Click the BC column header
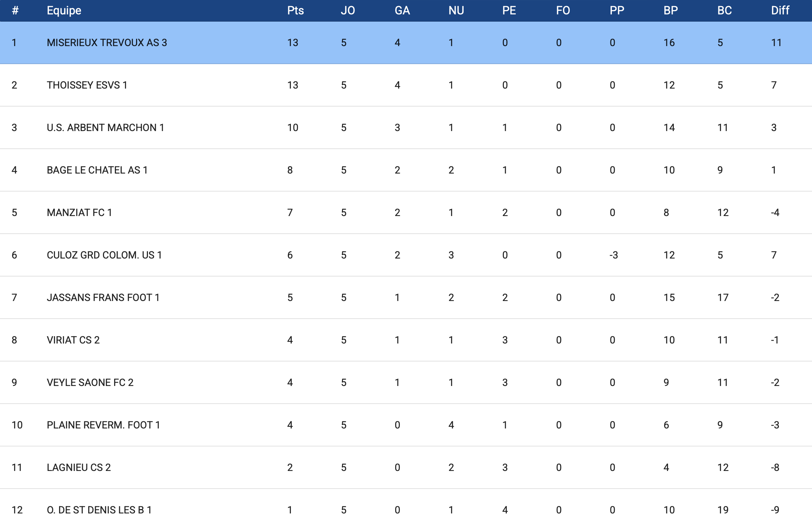Screen dimensions: 812x530 [724, 10]
